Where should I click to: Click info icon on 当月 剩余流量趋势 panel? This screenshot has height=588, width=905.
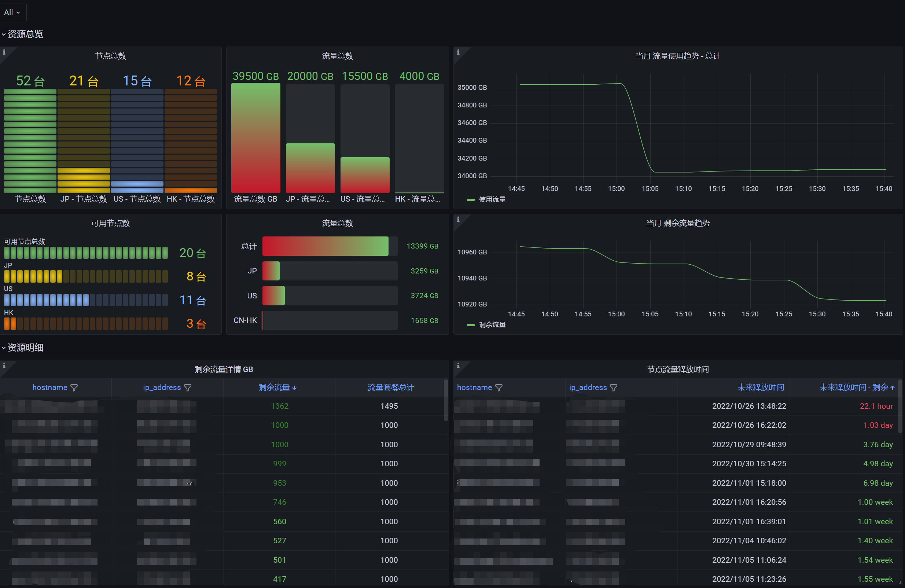tap(458, 219)
